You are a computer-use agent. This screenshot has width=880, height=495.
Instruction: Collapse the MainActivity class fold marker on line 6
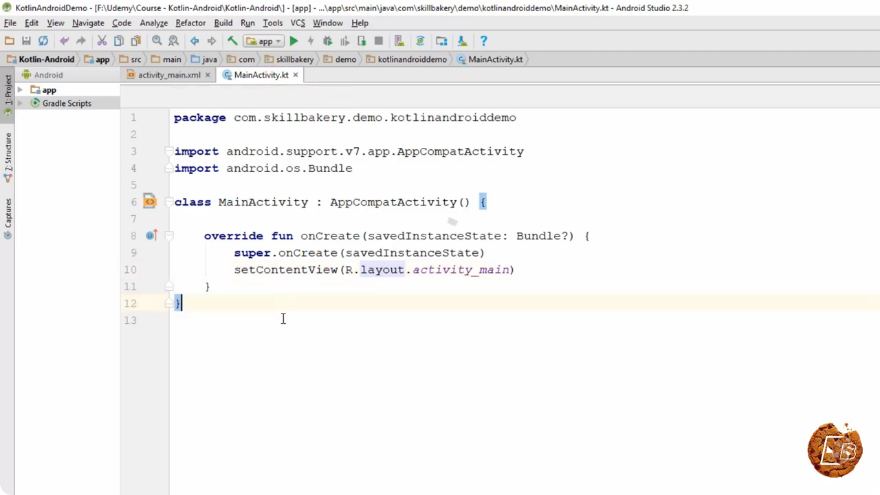(x=169, y=202)
